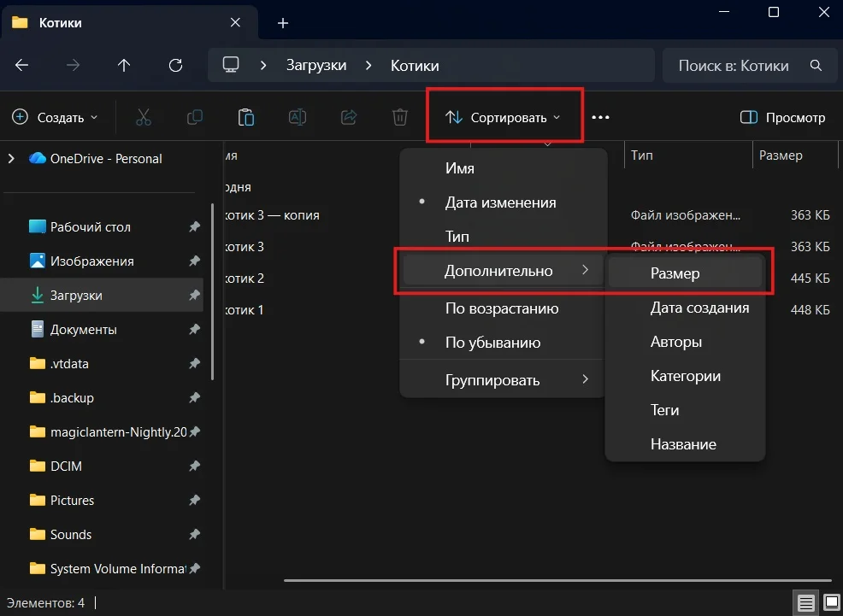
Task: Click Котики in the address bar
Action: [415, 65]
